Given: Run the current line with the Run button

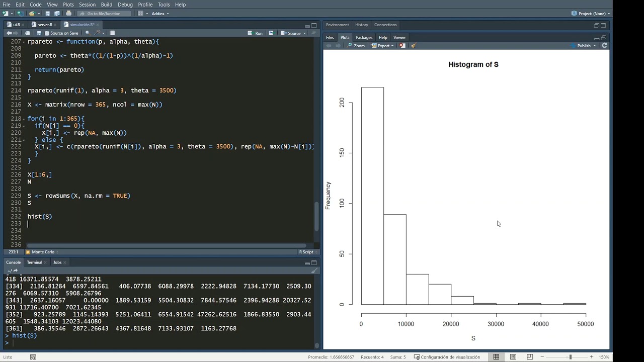Looking at the screenshot, I should pos(255,33).
